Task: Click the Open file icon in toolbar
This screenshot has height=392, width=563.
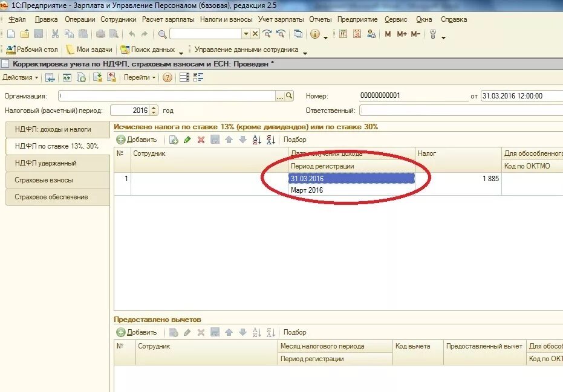Action: pos(24,34)
